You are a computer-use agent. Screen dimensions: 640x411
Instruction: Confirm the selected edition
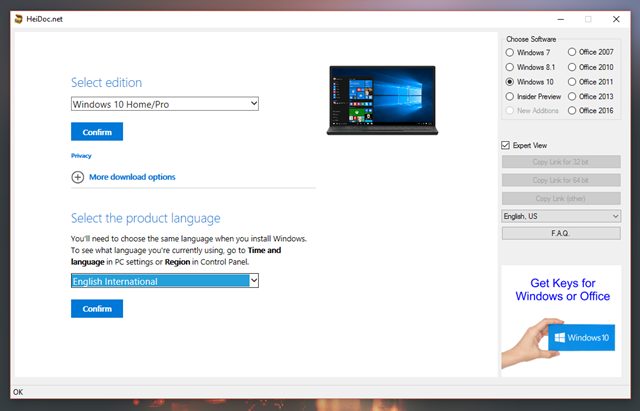(97, 132)
